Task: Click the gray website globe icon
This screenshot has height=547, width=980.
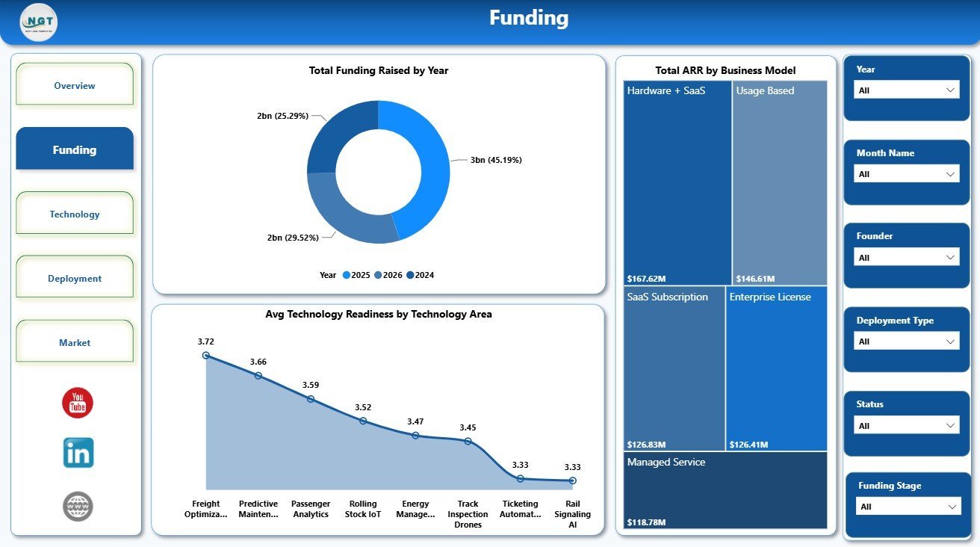Action: click(78, 507)
